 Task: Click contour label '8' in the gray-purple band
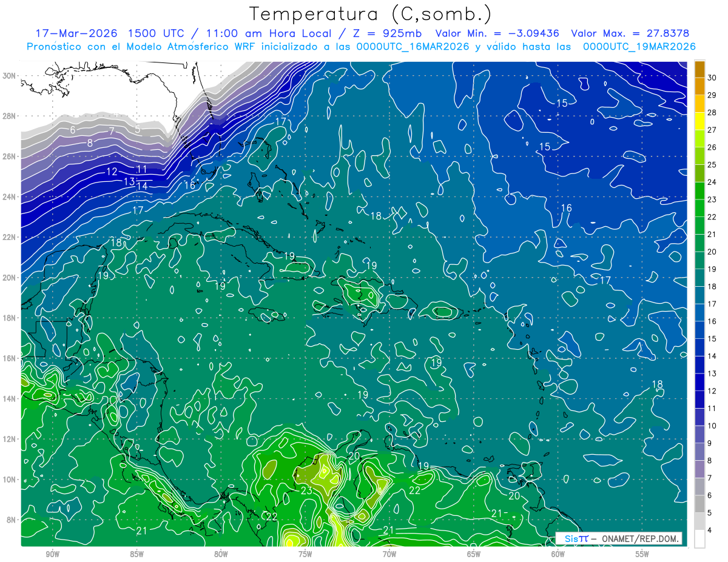coord(90,143)
